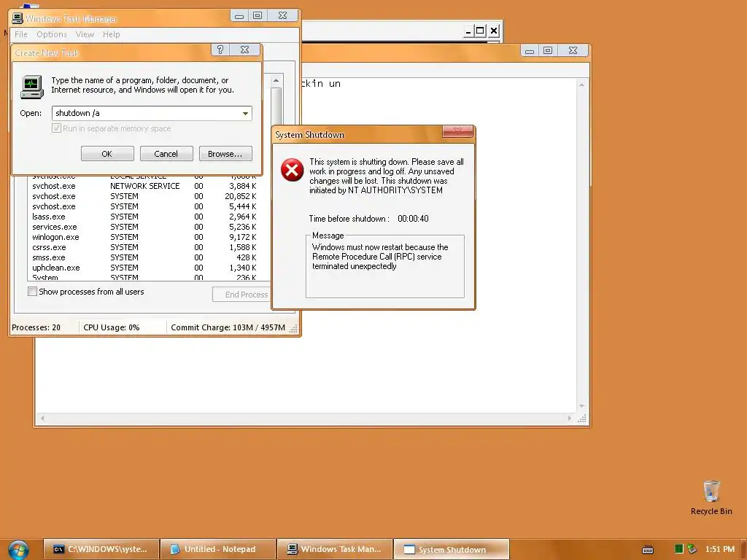Image resolution: width=747 pixels, height=560 pixels.
Task: Open the View menu in Task Manager
Action: point(85,34)
